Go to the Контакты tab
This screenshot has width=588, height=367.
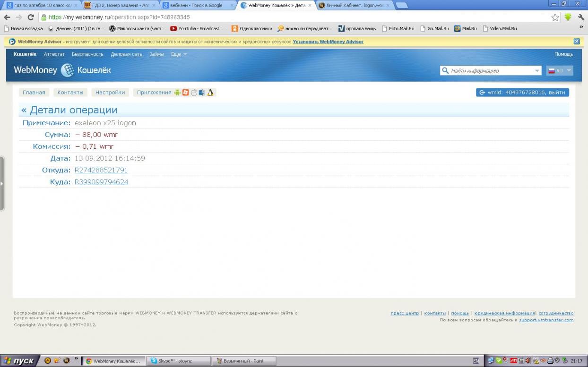(x=70, y=93)
